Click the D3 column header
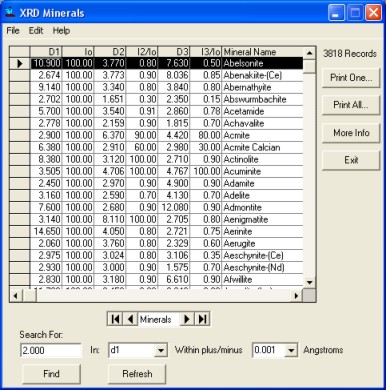Screen dimensions: 386x390 pos(174,52)
